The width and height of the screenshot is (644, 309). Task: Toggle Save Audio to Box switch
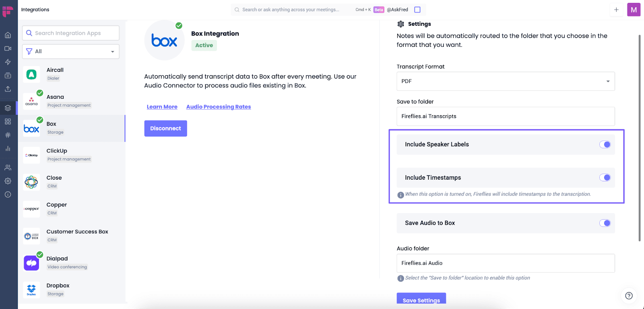tap(605, 223)
